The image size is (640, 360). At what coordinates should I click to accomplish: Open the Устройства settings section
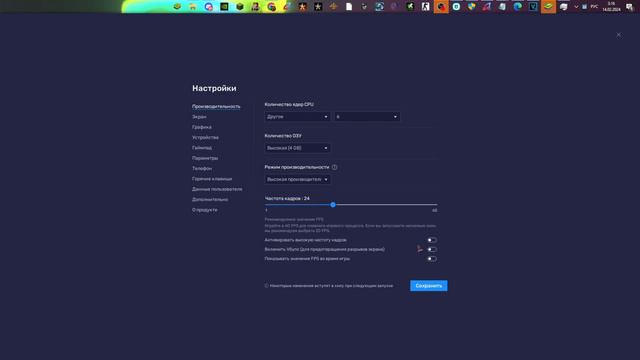tap(205, 138)
